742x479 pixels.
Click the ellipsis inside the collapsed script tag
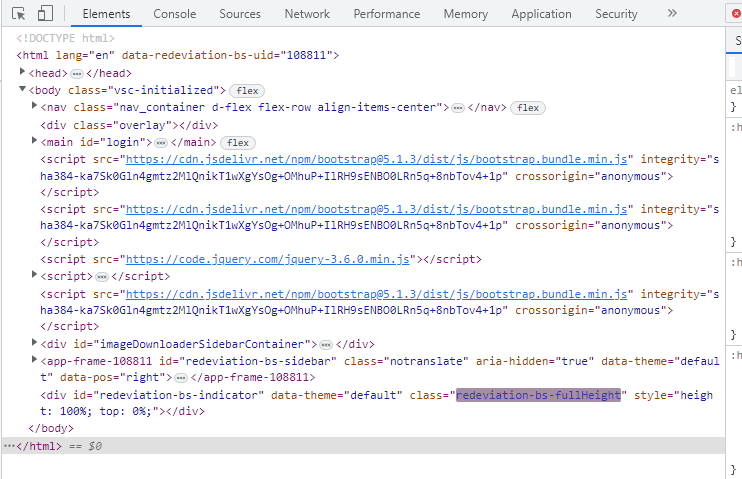pos(102,277)
